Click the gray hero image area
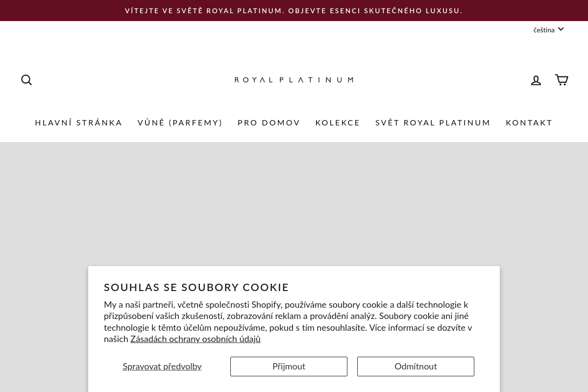This screenshot has height=392, width=588. tap(294, 204)
